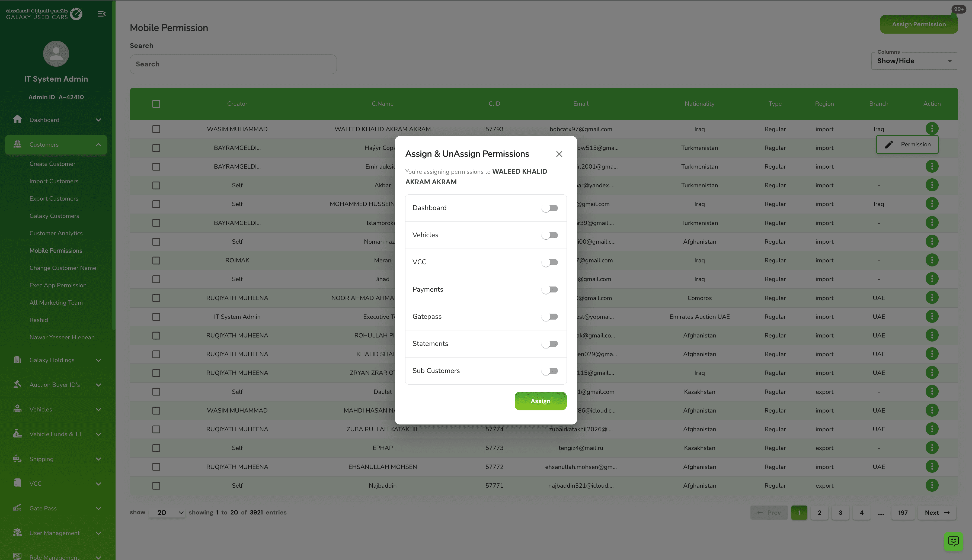The width and height of the screenshot is (972, 560).
Task: Open action menu for ZUBAIRULLAH KATAKHIL row
Action: (x=932, y=429)
